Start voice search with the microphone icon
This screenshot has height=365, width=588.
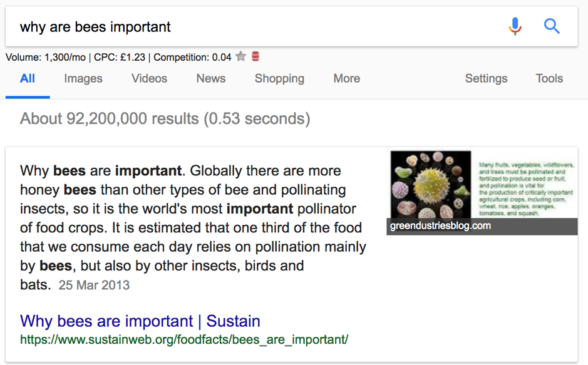(515, 26)
